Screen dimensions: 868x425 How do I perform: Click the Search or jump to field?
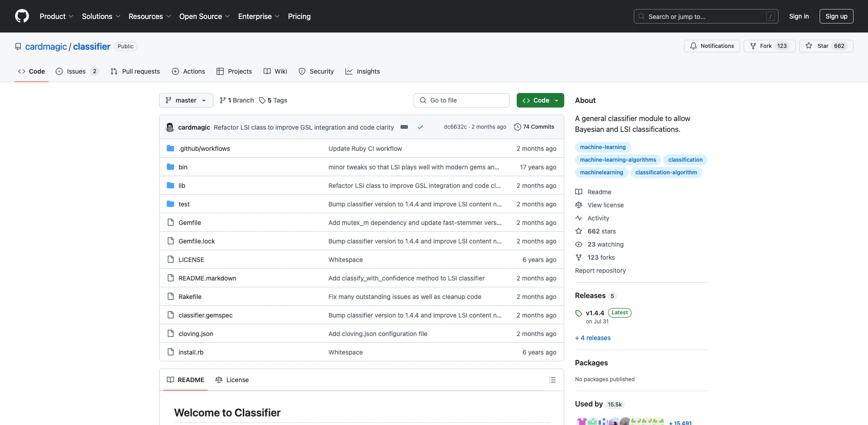[706, 16]
